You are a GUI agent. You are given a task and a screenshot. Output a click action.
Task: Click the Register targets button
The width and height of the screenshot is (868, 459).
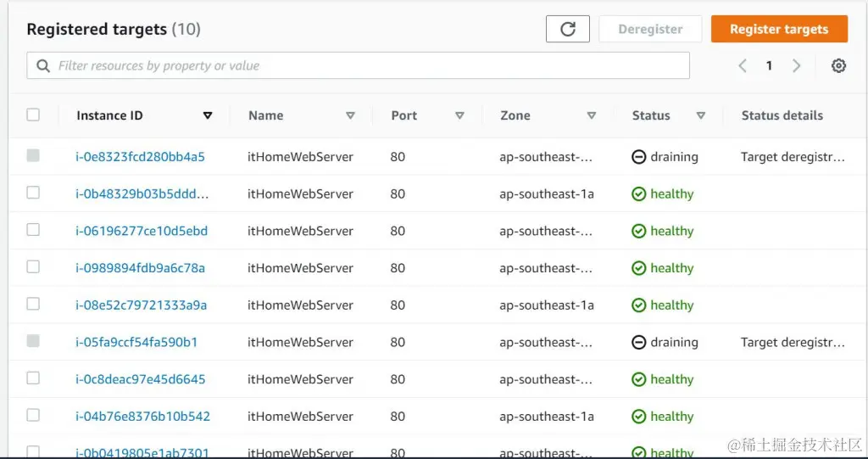pyautogui.click(x=780, y=29)
